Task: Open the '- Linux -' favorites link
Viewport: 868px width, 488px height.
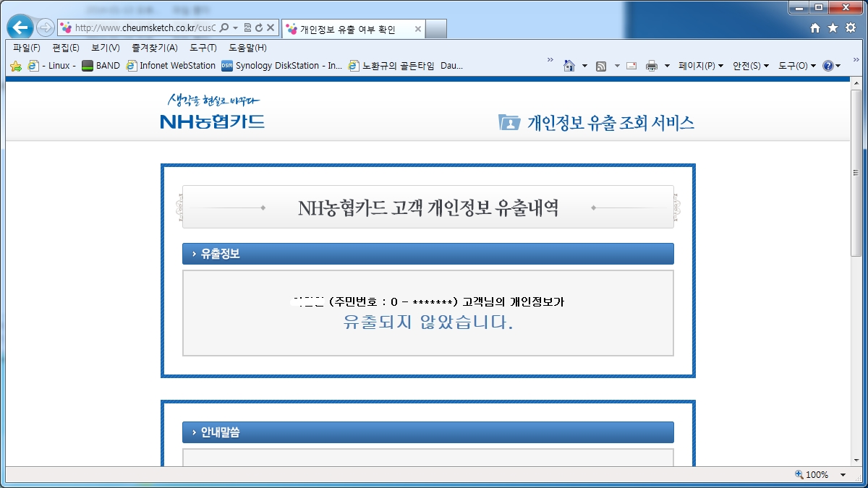Action: (x=51, y=66)
